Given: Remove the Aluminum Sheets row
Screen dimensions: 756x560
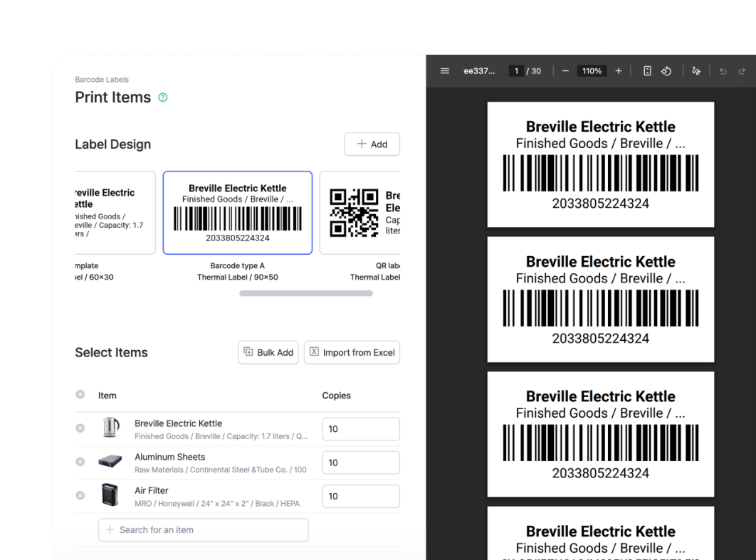Looking at the screenshot, I should tap(80, 462).
